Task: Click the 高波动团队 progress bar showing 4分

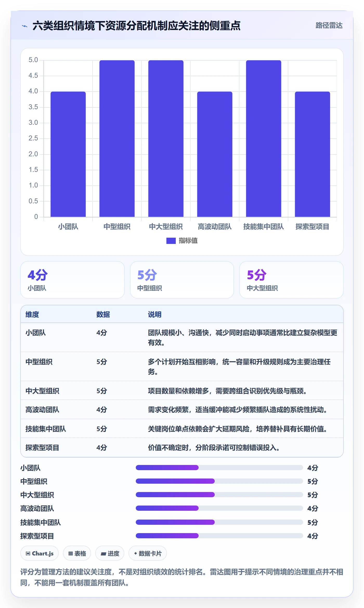Action: pos(219,508)
